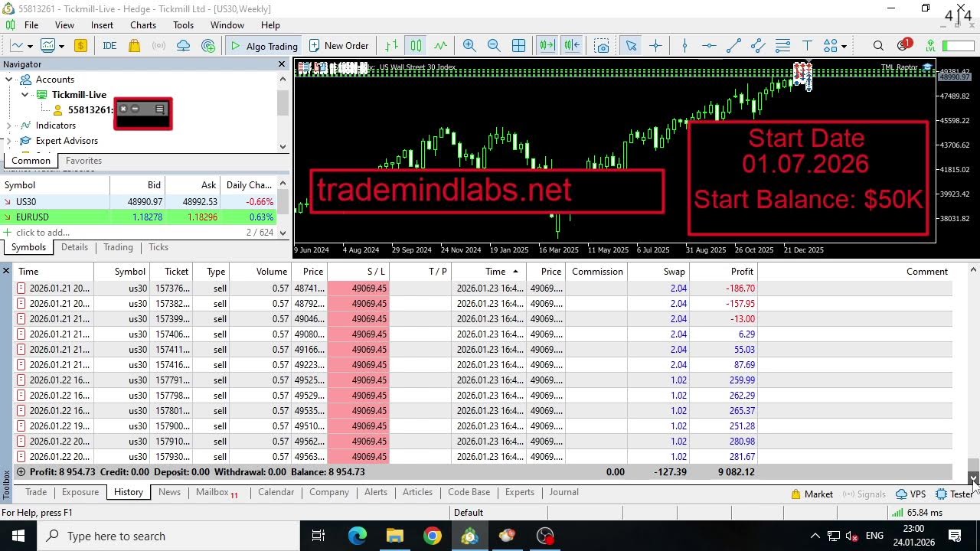Screen dimensions: 980x551
Task: Open the Tester button in toolbox
Action: click(955, 494)
